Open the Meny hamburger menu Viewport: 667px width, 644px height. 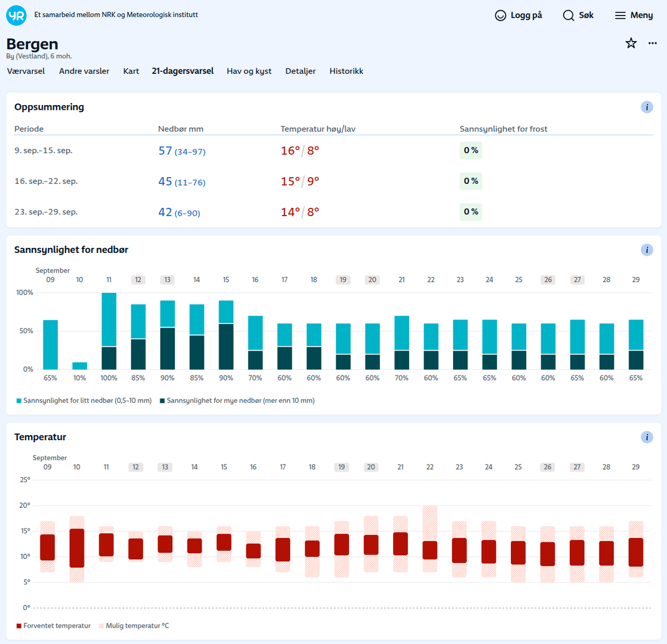620,16
